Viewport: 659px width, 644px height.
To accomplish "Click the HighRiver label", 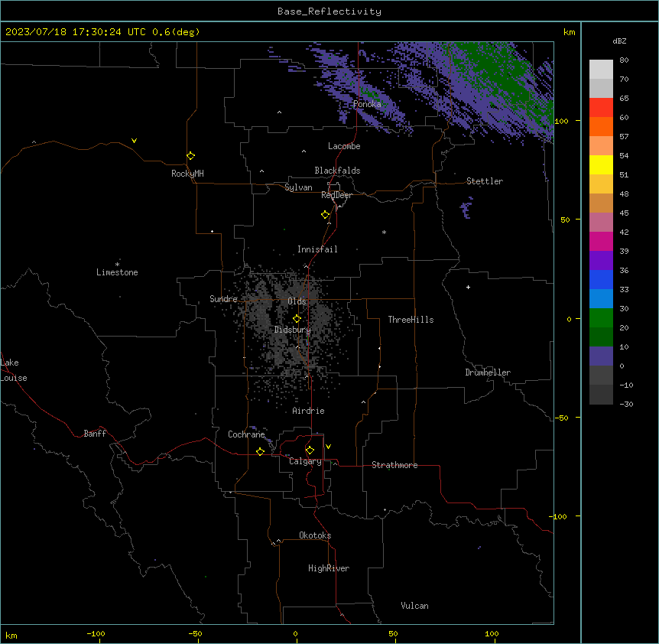I will [329, 568].
